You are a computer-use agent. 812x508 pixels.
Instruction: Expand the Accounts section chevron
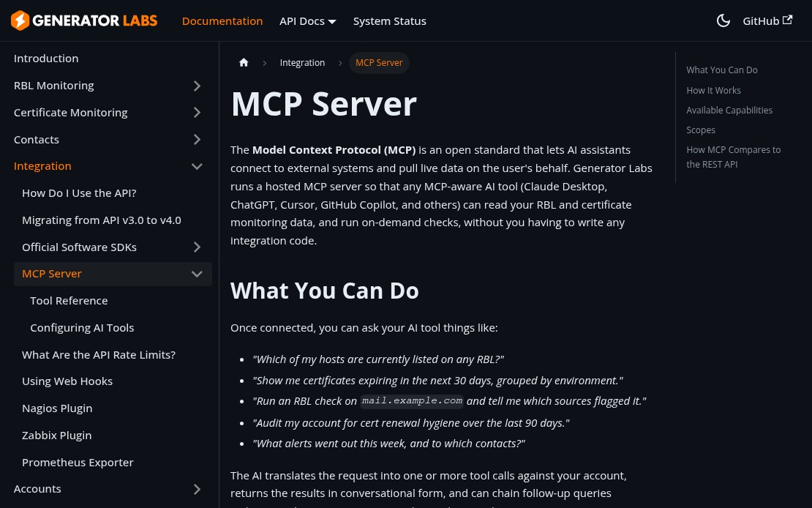coord(197,489)
